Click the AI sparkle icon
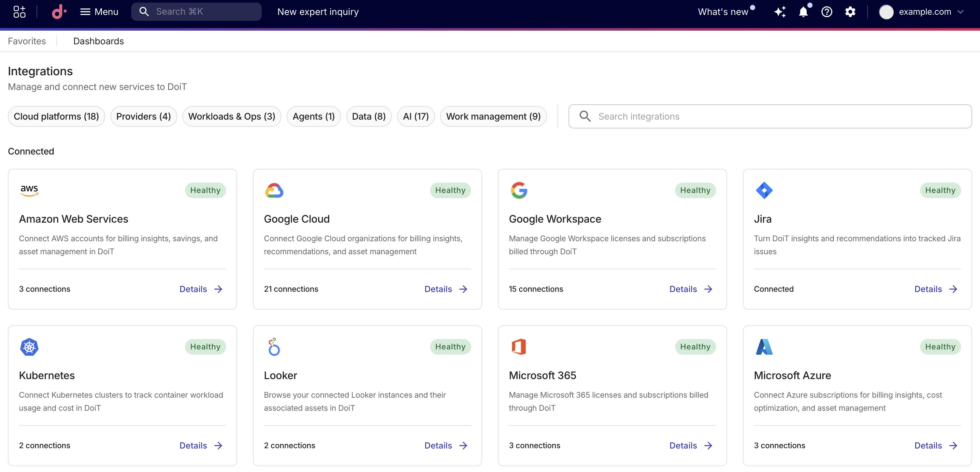 coord(780,12)
